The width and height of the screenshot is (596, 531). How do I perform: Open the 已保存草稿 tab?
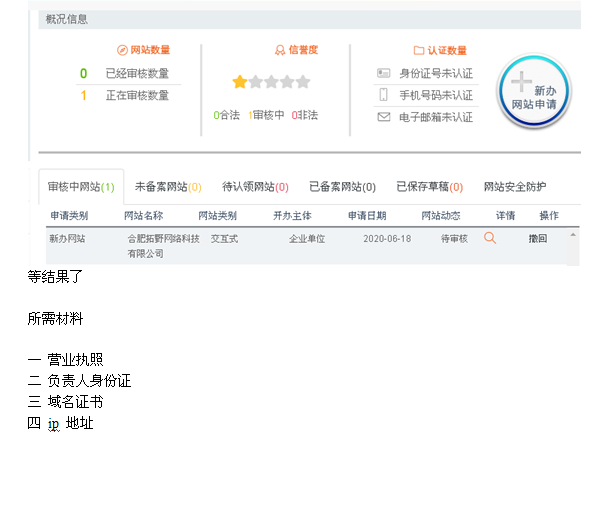[430, 187]
